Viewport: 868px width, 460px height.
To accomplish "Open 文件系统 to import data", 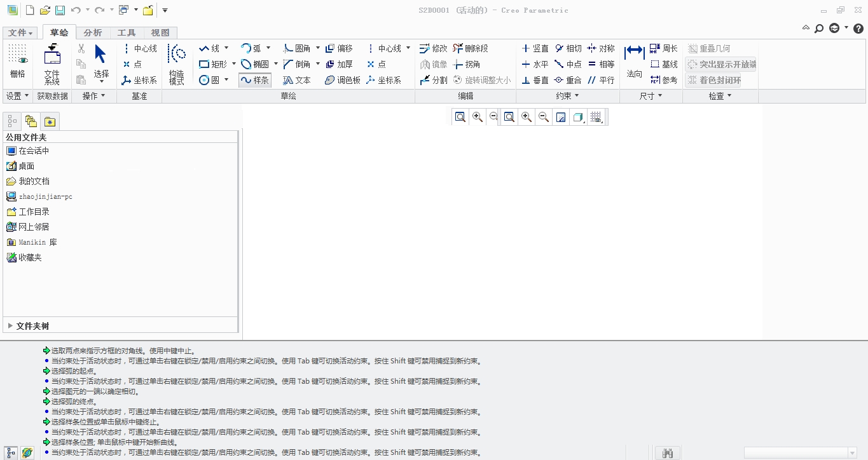I will click(x=52, y=65).
